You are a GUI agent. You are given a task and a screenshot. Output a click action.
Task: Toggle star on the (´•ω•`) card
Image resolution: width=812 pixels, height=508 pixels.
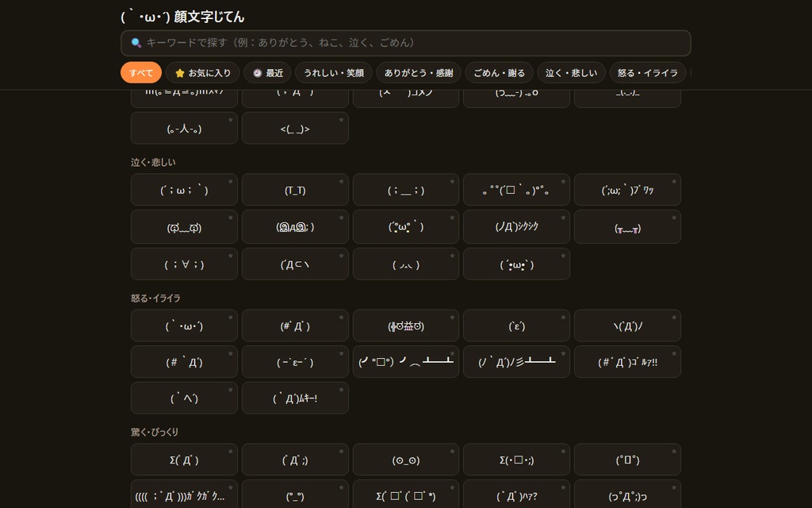click(563, 256)
